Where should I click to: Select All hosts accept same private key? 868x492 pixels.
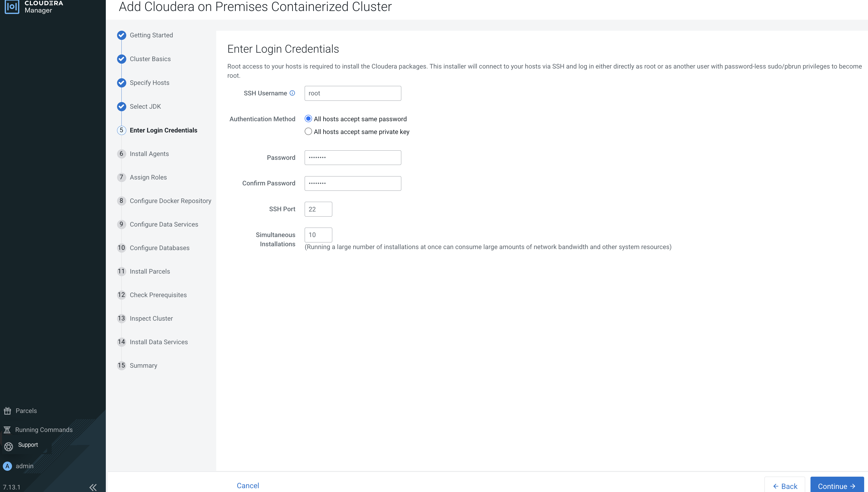coord(308,131)
